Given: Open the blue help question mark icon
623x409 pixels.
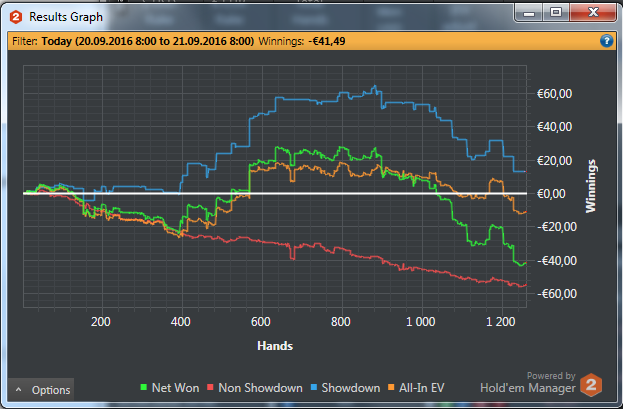Looking at the screenshot, I should [606, 41].
